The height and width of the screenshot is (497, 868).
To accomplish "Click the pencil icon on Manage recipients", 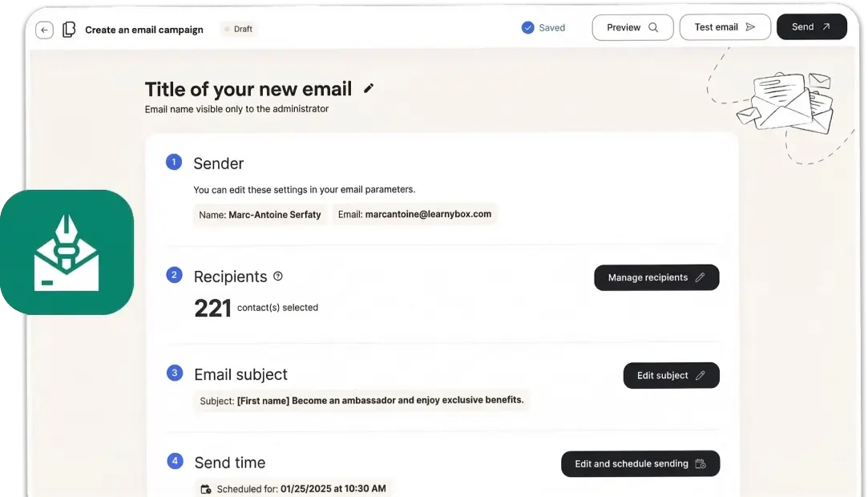I will pyautogui.click(x=701, y=277).
